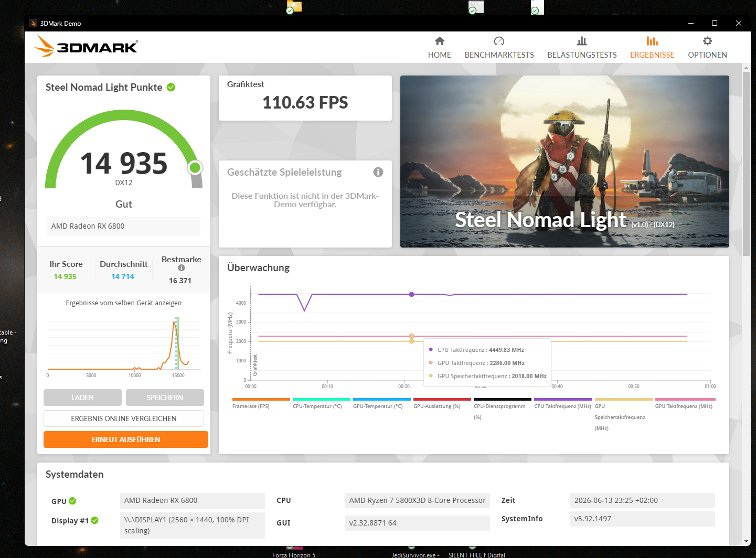The width and height of the screenshot is (756, 558).
Task: Click the score distribution histogram chart
Action: click(x=124, y=345)
